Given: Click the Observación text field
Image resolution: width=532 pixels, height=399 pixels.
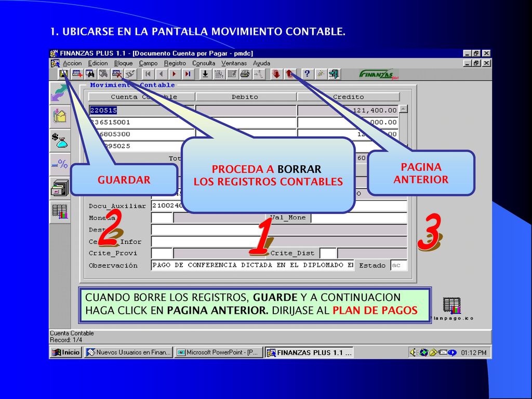Looking at the screenshot, I should [x=252, y=265].
